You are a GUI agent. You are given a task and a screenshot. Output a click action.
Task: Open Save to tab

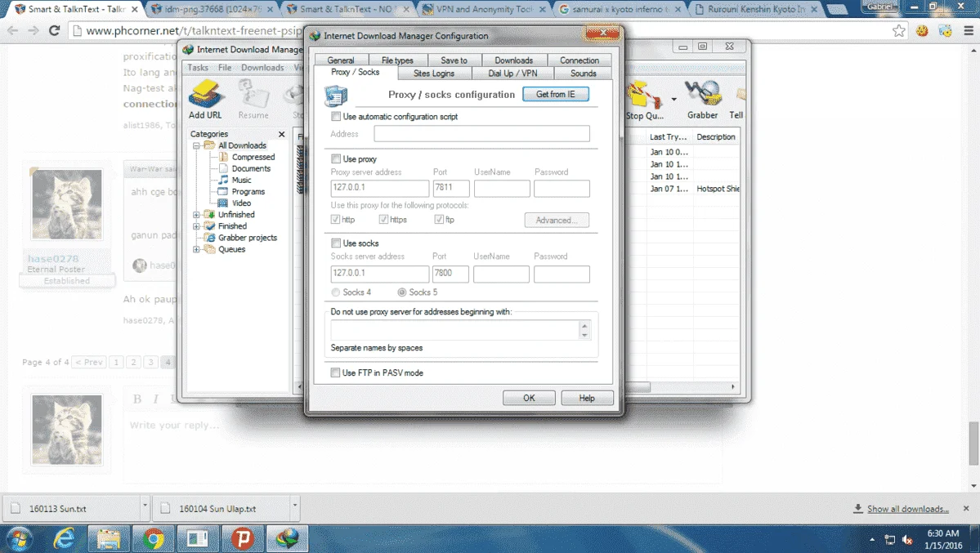[454, 60]
